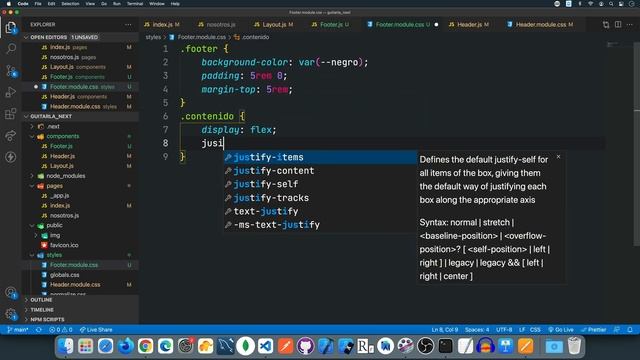Click Prettier in the status bar
The width and height of the screenshot is (640, 360).
click(593, 329)
